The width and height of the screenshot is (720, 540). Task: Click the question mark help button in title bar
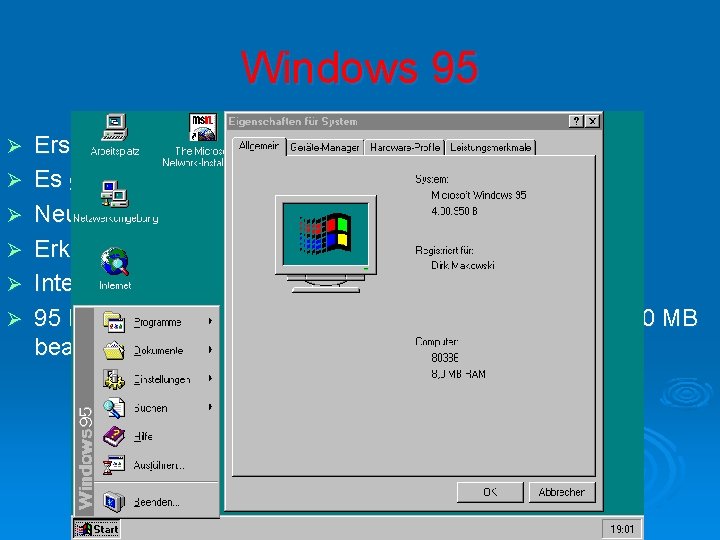(x=576, y=121)
